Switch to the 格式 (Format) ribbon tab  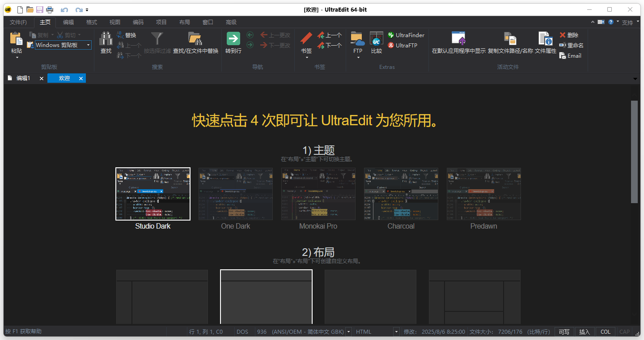(92, 22)
